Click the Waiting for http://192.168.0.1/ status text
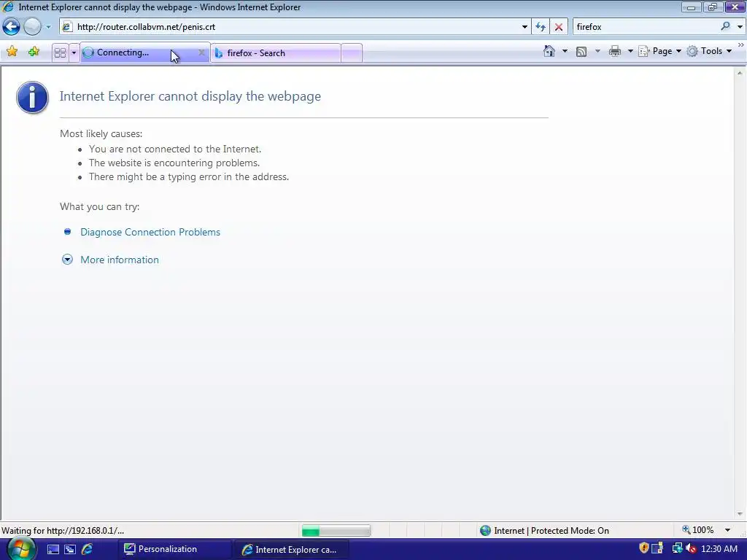The image size is (747, 560). [x=63, y=531]
